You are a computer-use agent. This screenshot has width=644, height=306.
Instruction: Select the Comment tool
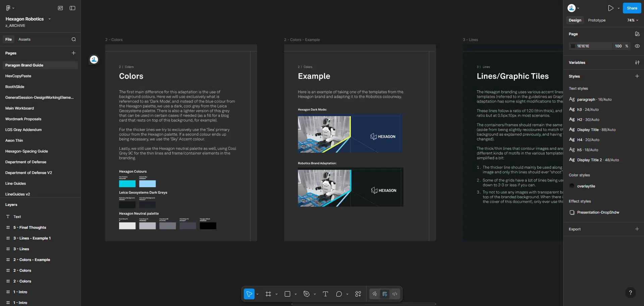(339, 294)
